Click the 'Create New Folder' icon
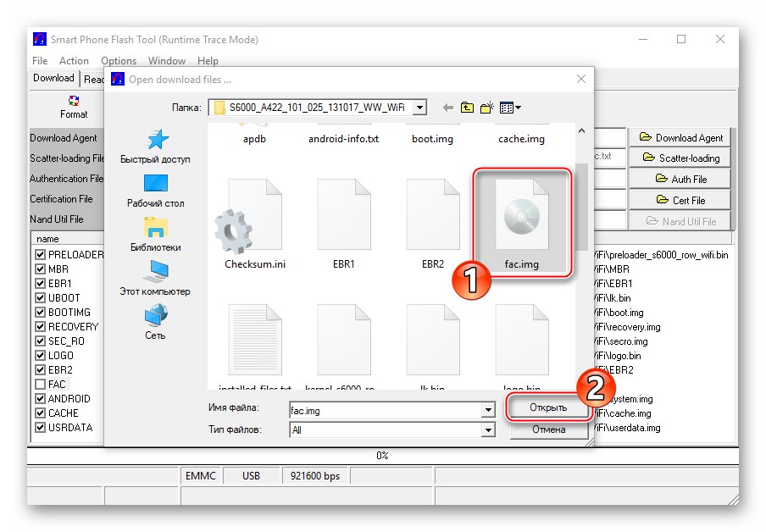766x532 pixels. point(486,108)
